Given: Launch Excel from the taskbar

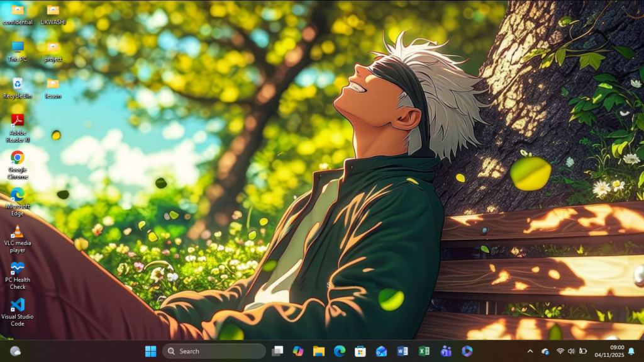Looking at the screenshot, I should [x=424, y=351].
